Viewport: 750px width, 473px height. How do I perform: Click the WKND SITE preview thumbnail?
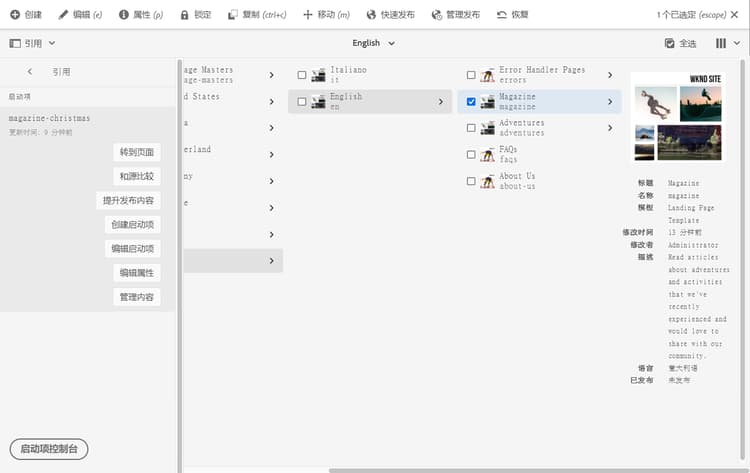pyautogui.click(x=678, y=118)
